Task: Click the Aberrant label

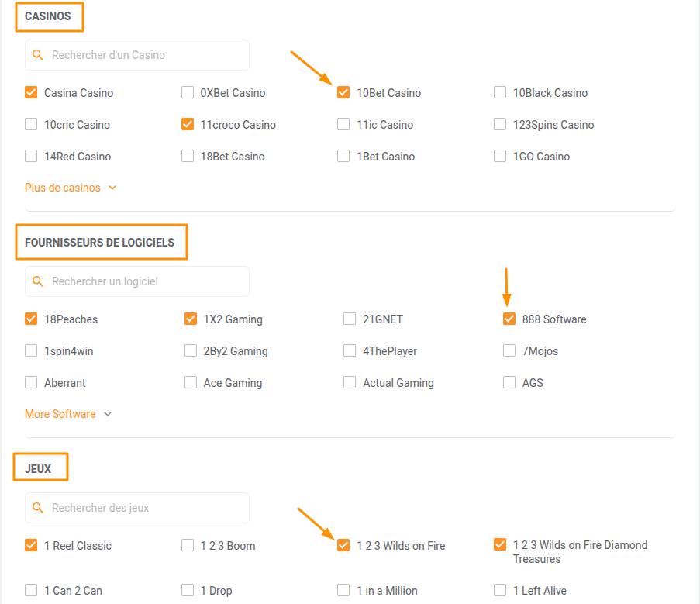Action: (x=65, y=382)
